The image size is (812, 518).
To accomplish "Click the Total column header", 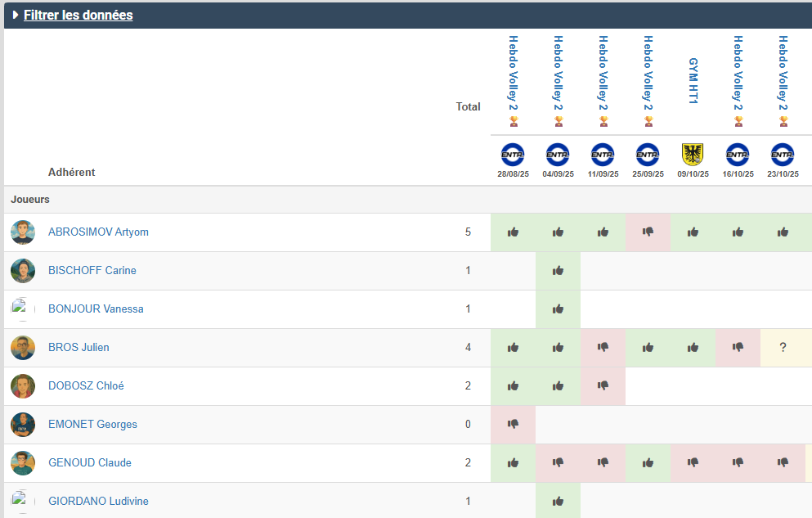I will [x=468, y=106].
